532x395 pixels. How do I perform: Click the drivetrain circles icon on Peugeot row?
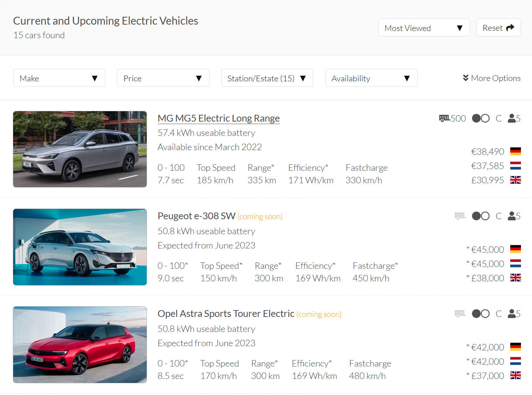(x=481, y=216)
